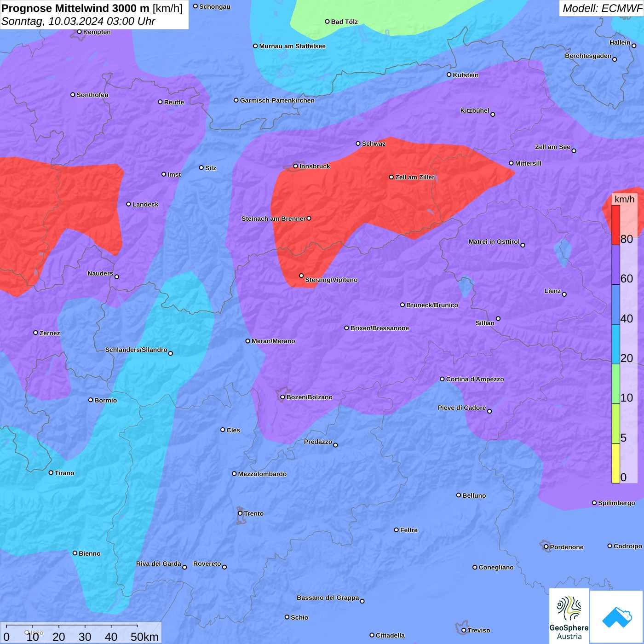Click the 'Steinach am Brenner' label
644x644 pixels.
[274, 218]
